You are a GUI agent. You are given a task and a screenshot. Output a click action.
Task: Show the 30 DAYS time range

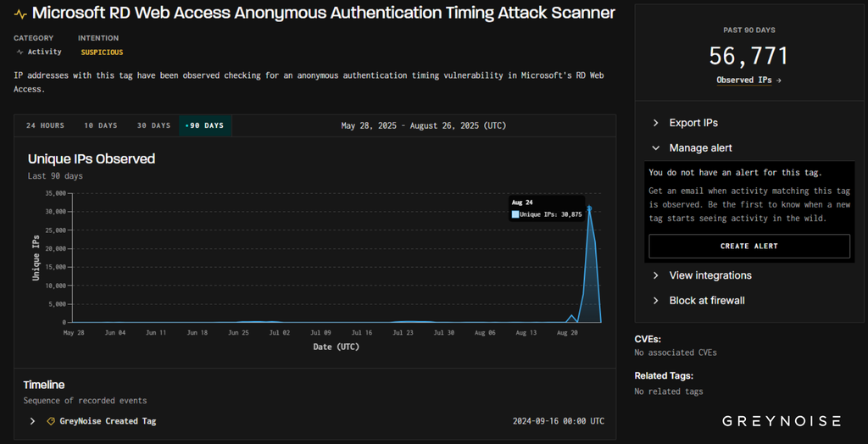(153, 125)
